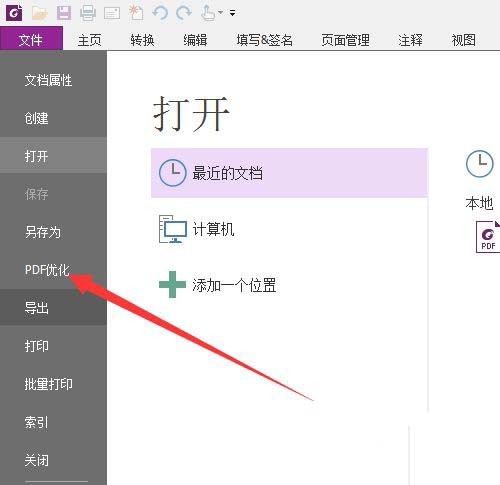Viewport: 500px width, 485px height.
Task: Open the recent PDF file thumbnail
Action: [x=488, y=237]
